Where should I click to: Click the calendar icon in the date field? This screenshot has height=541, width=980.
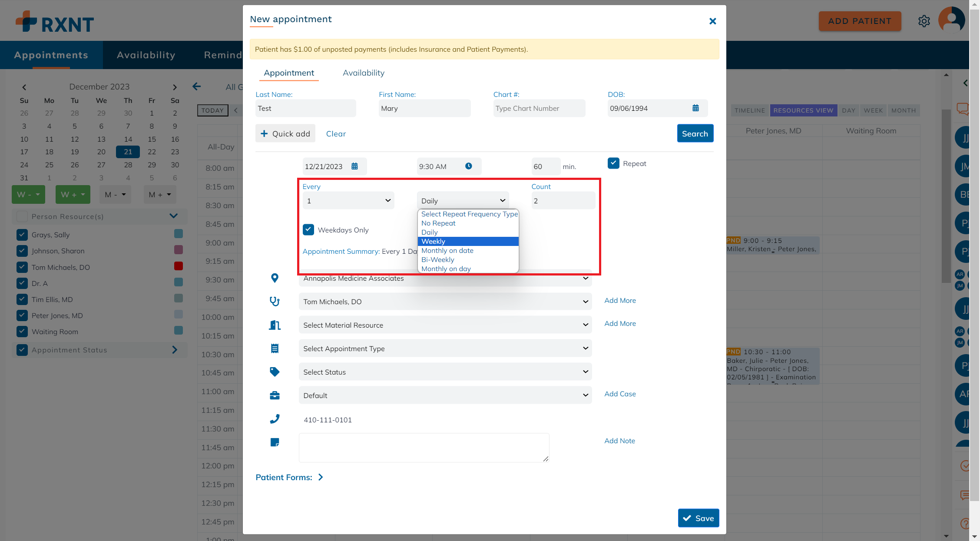(x=355, y=166)
